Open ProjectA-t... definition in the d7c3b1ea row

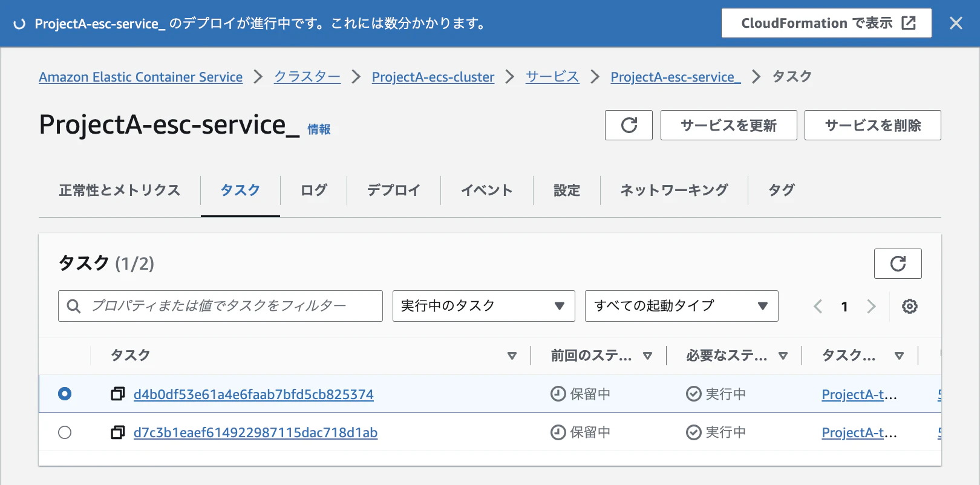[859, 432]
